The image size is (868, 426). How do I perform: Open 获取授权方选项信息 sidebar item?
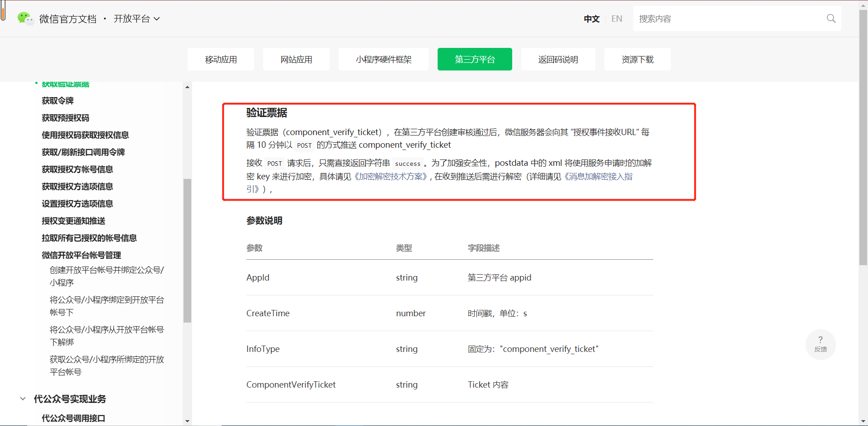point(77,187)
